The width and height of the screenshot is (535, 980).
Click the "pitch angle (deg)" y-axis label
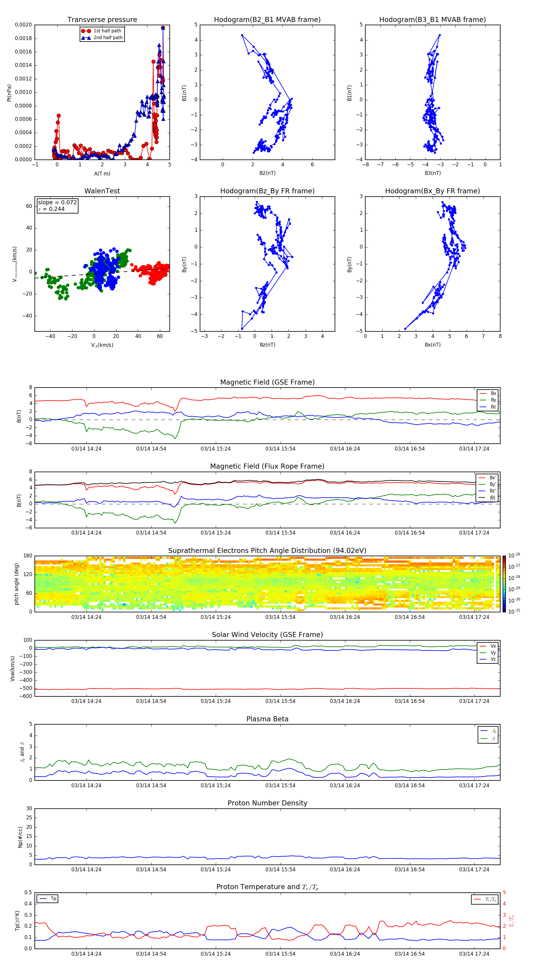pyautogui.click(x=16, y=584)
